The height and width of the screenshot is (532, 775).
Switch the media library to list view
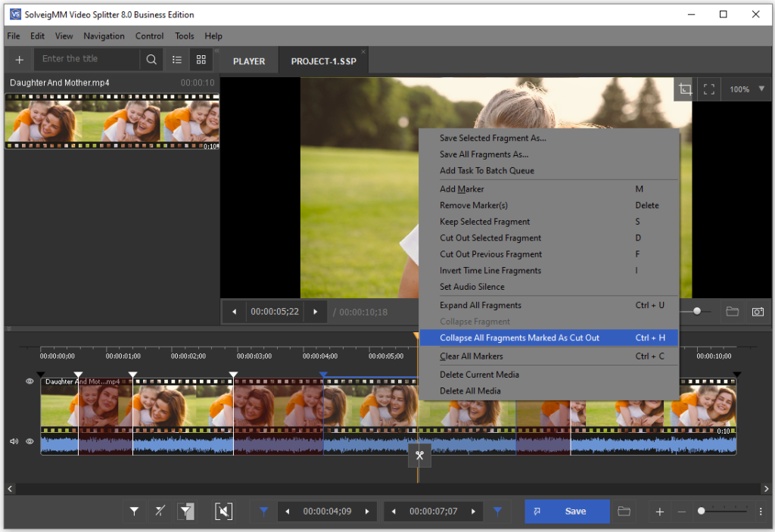pyautogui.click(x=176, y=59)
